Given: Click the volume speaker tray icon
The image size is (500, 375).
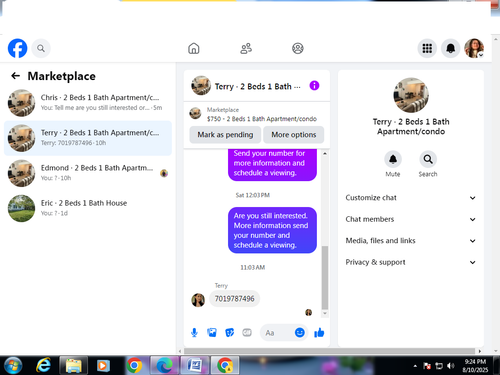Looking at the screenshot, I should pyautogui.click(x=451, y=366).
